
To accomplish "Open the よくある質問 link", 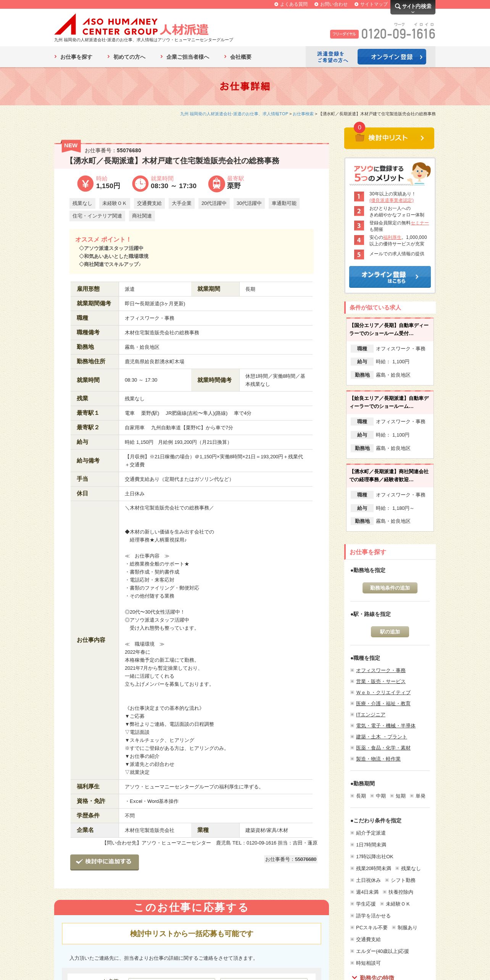I will (x=291, y=4).
